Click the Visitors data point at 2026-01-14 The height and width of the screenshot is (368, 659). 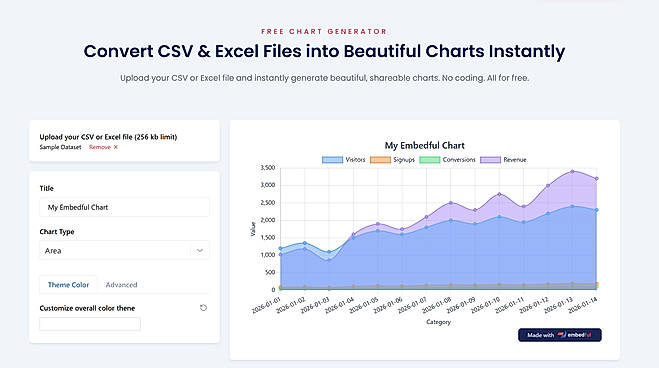(597, 210)
